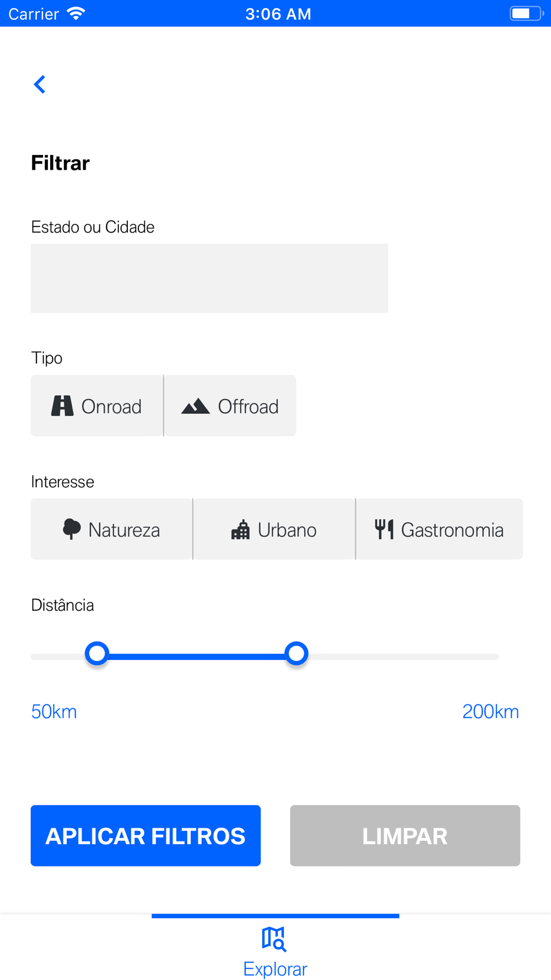Click the tree icon on Natureza

(72, 529)
